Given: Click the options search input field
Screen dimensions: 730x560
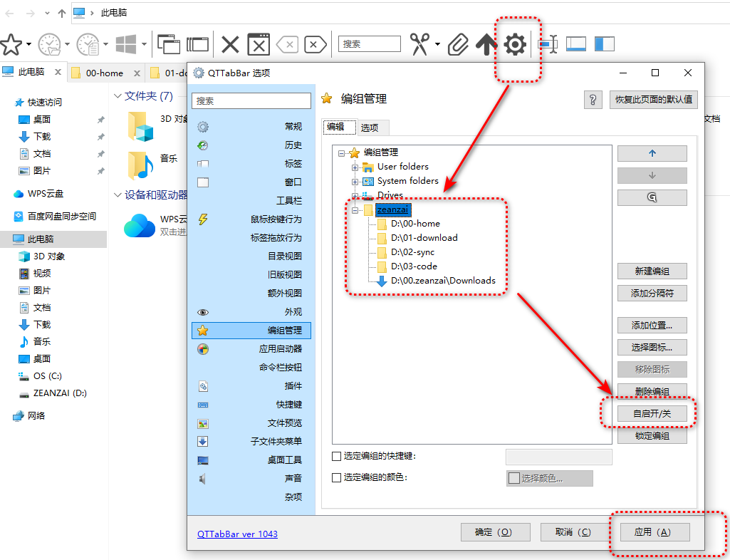Looking at the screenshot, I should point(253,101).
